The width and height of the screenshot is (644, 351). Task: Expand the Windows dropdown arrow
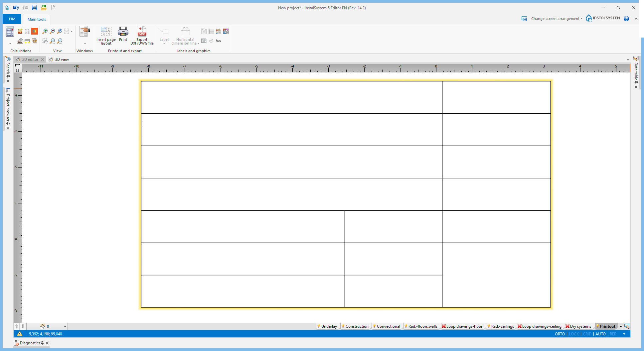pyautogui.click(x=85, y=44)
